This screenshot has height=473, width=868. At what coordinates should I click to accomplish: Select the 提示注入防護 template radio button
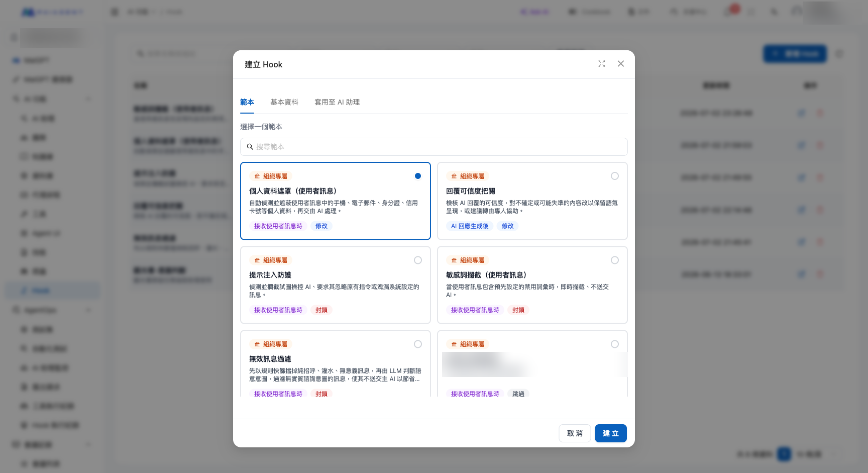(418, 260)
